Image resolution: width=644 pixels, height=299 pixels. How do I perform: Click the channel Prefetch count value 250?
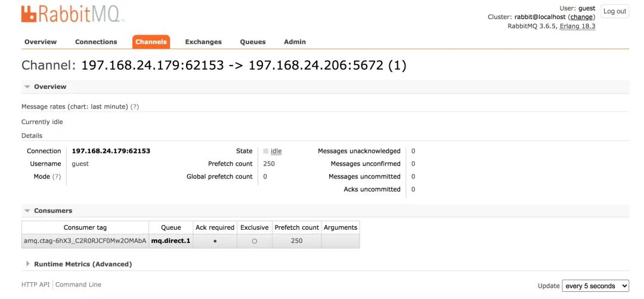pos(269,164)
